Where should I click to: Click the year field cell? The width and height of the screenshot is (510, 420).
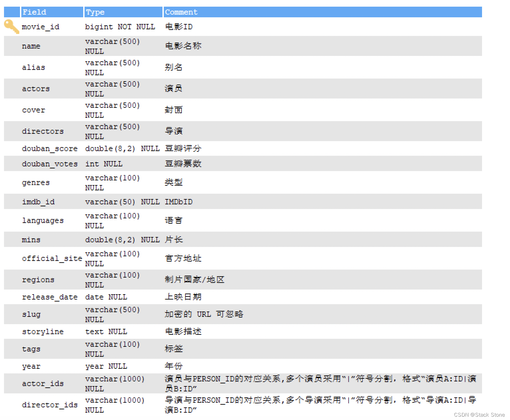(x=31, y=366)
